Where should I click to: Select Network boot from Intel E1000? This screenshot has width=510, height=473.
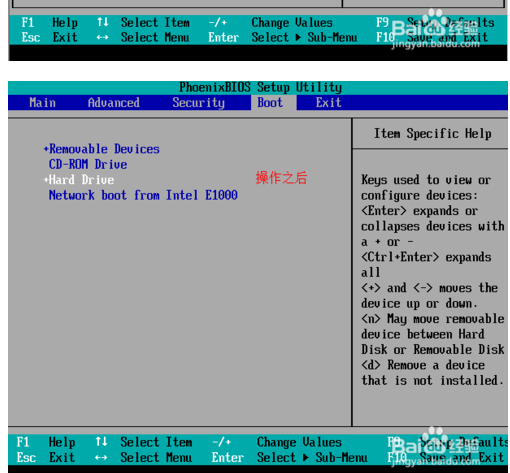(143, 195)
